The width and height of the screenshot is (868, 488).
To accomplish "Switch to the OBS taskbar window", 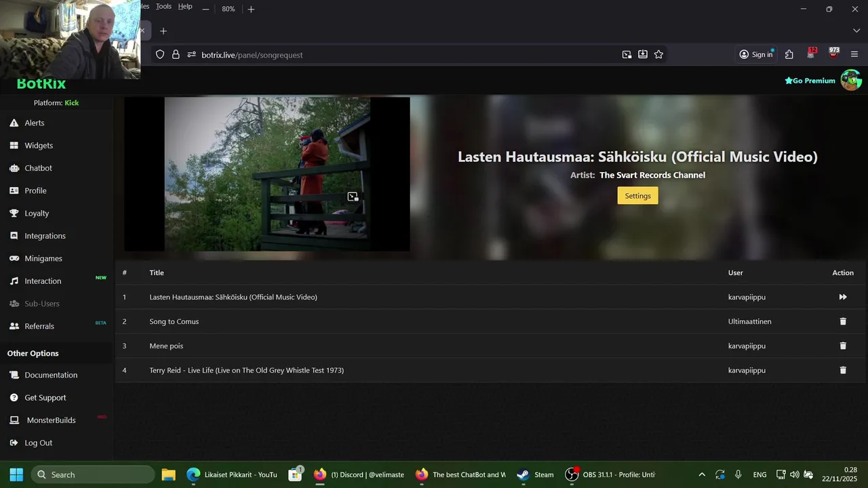I will click(610, 474).
